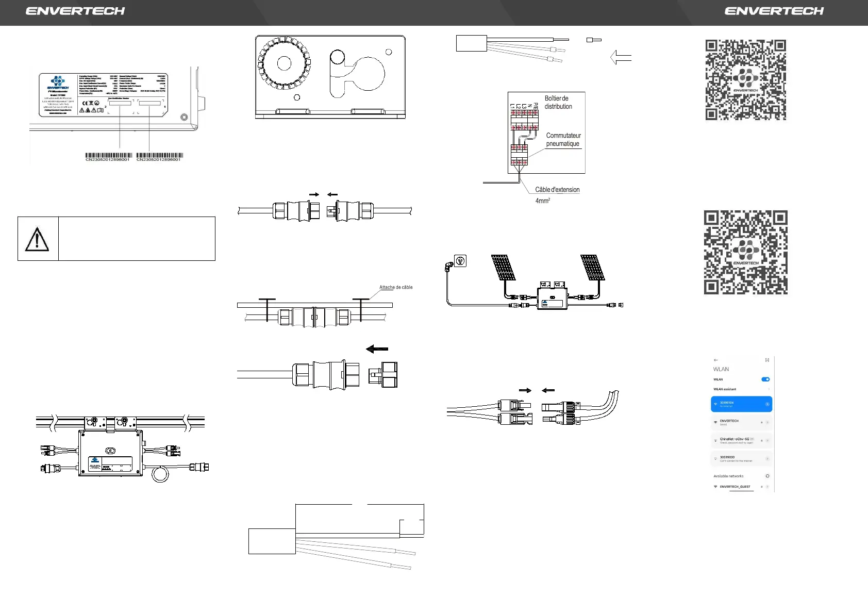This screenshot has width=868, height=614.
Task: Click the ENVERTECH logo in right header
Action: coord(774,11)
